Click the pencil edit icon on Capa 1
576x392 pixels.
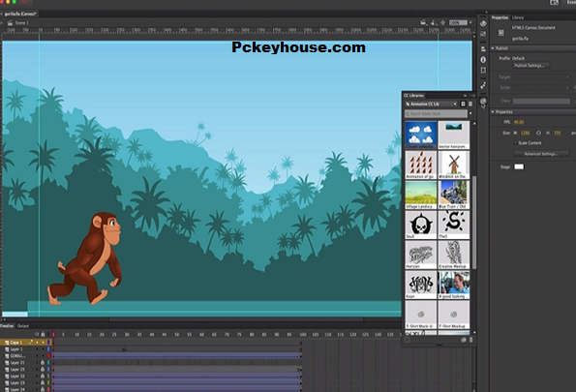pyautogui.click(x=31, y=342)
